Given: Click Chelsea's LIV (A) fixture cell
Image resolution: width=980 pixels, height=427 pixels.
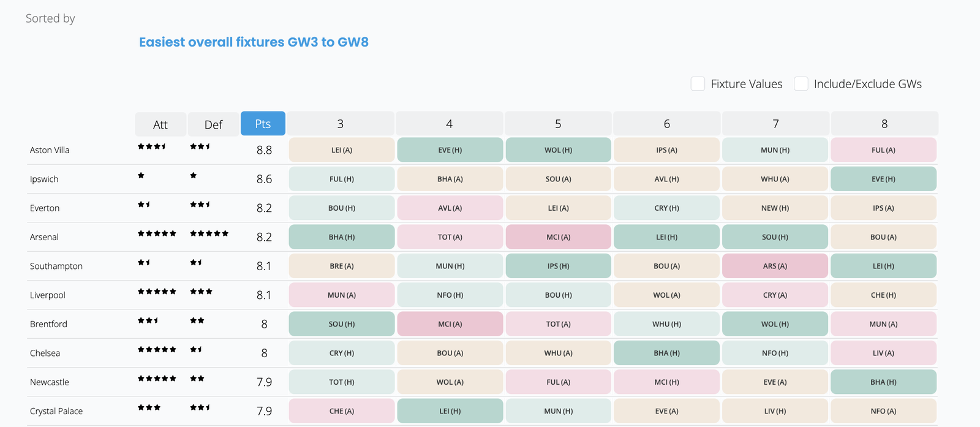Looking at the screenshot, I should pos(883,353).
